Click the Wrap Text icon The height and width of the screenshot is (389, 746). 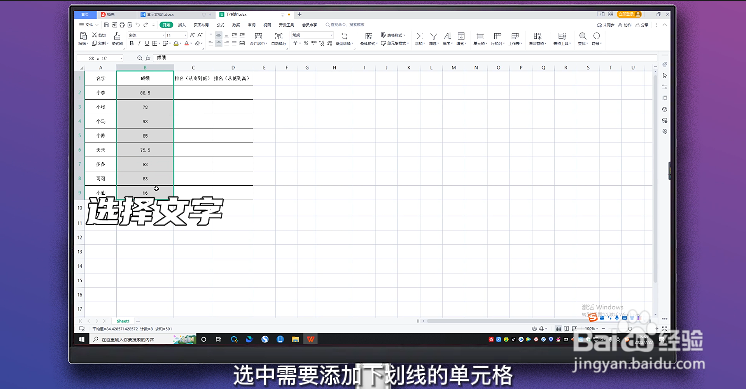point(278,36)
